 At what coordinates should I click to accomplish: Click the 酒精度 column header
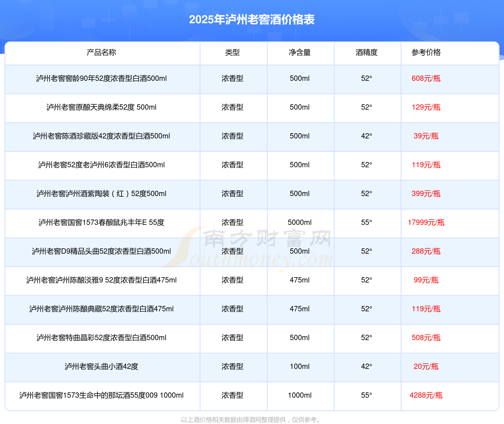point(367,52)
